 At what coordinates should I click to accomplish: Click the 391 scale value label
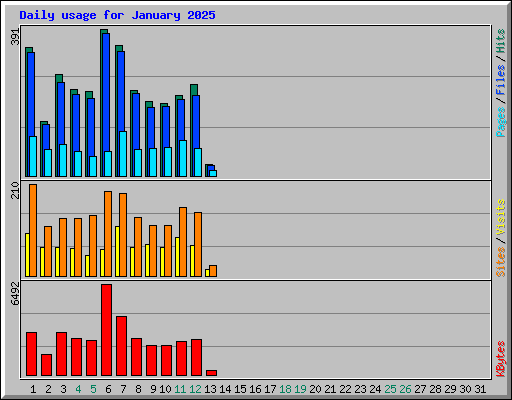[15, 37]
